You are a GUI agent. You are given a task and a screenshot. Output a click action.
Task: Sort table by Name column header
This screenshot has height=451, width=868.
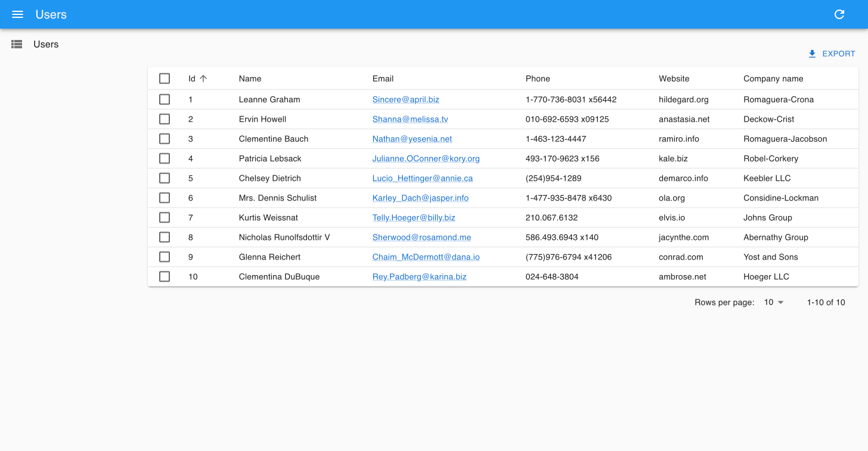pyautogui.click(x=250, y=79)
